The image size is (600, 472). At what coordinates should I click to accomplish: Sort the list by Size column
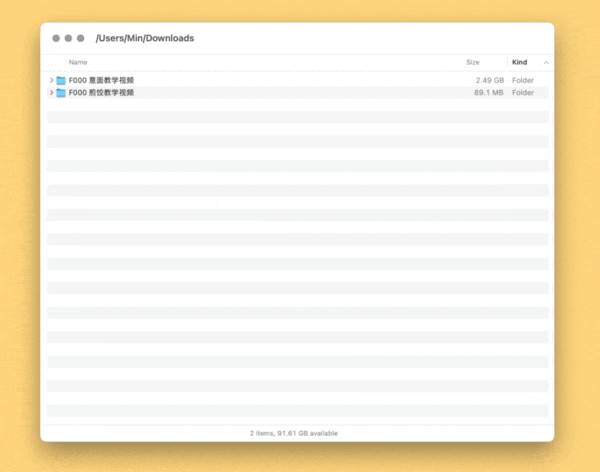click(x=473, y=62)
